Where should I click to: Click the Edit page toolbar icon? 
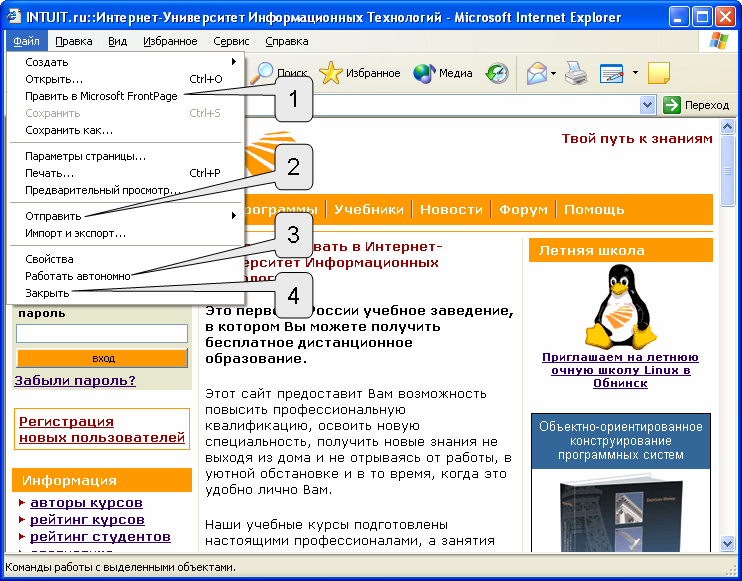(613, 73)
